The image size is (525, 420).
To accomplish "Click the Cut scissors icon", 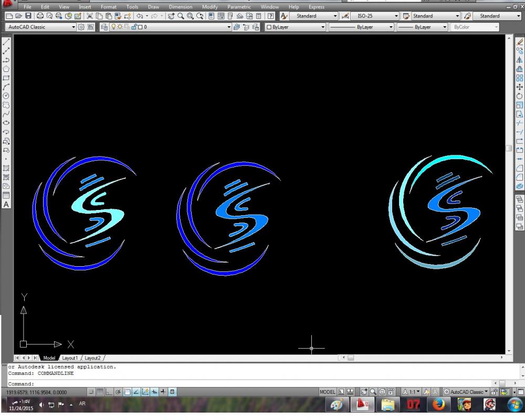I will point(90,16).
